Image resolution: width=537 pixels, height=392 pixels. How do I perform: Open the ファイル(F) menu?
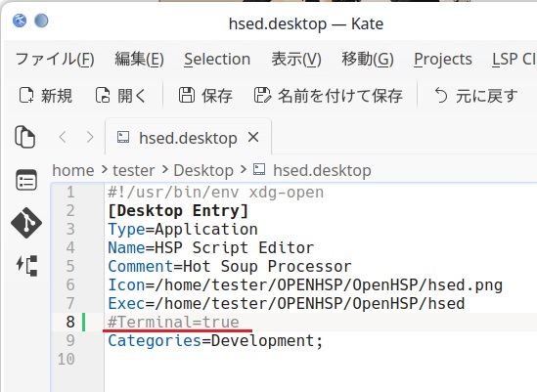(x=55, y=60)
